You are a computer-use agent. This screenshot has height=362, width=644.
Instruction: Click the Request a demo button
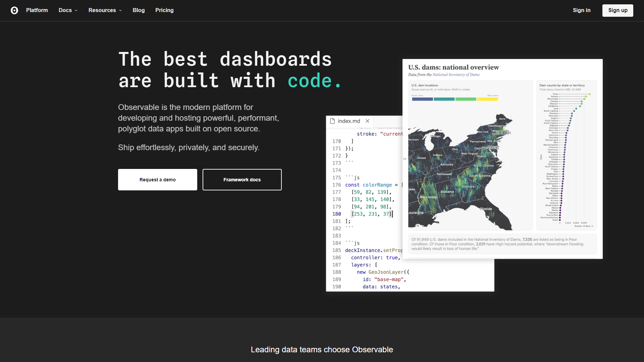[x=157, y=180]
